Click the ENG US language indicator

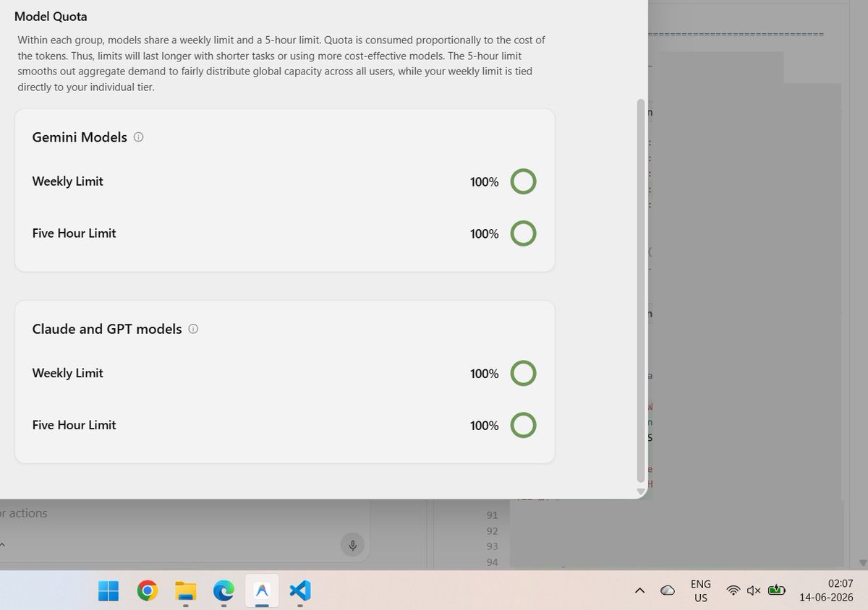coord(701,590)
